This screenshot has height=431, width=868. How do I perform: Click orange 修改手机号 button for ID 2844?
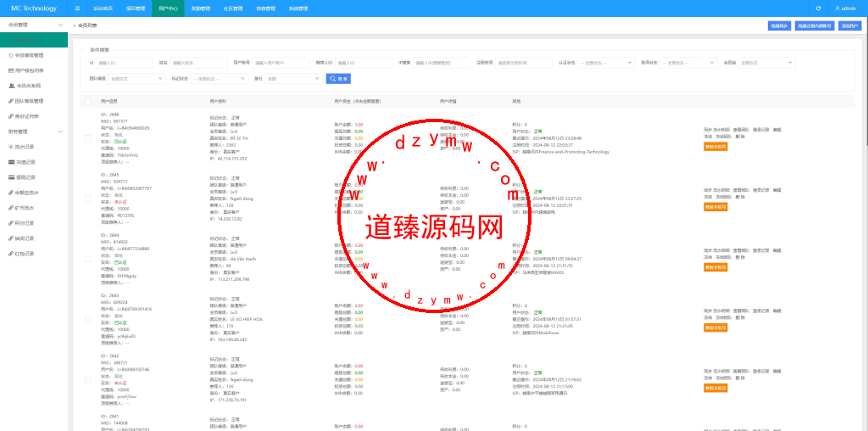click(715, 267)
